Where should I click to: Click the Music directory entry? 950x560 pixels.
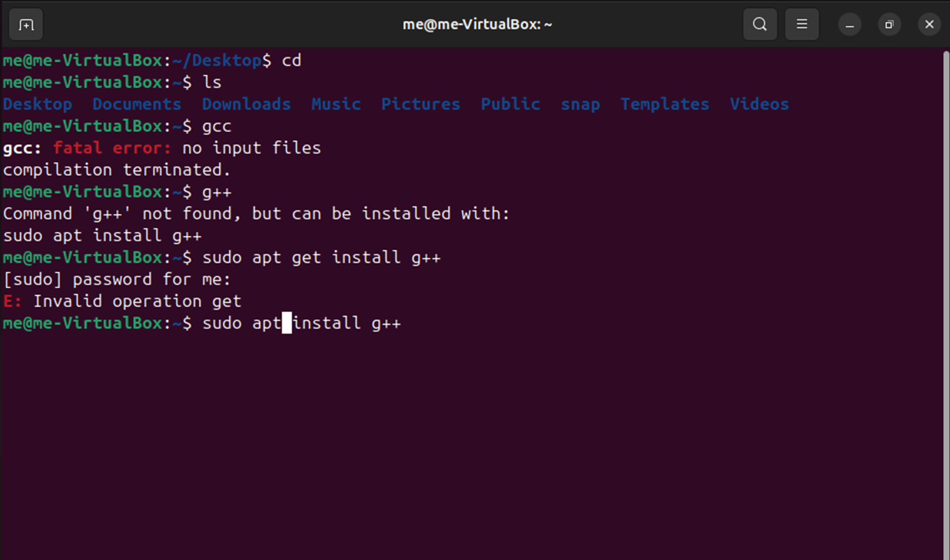click(336, 104)
